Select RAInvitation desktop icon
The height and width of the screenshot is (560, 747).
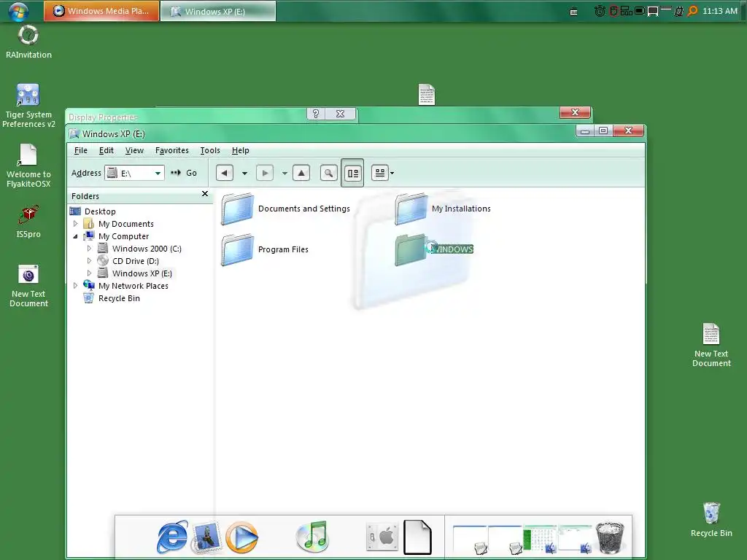tap(28, 42)
